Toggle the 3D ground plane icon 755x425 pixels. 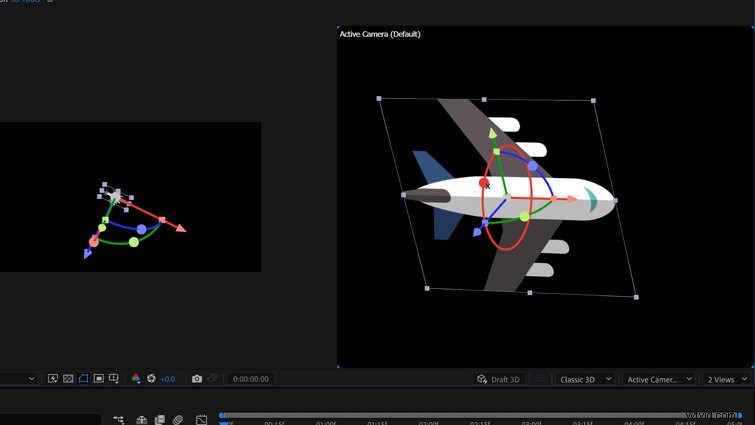pos(540,379)
